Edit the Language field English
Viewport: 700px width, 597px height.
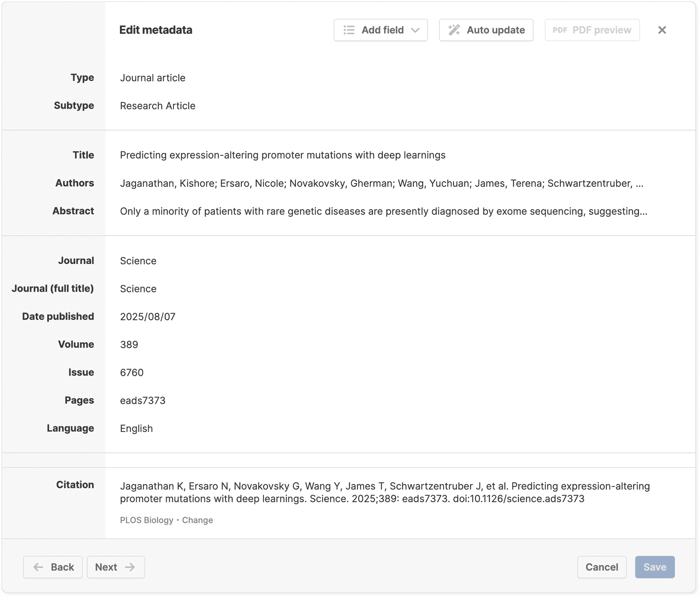click(x=136, y=428)
